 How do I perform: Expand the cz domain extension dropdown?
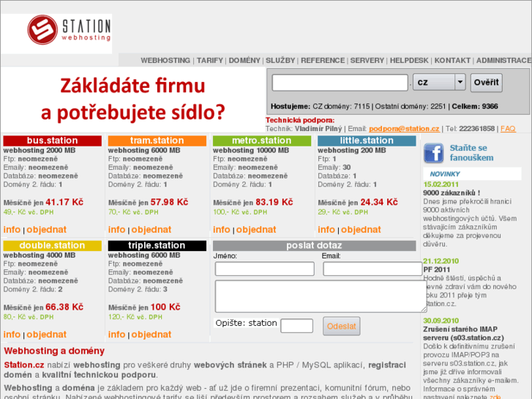(439, 82)
